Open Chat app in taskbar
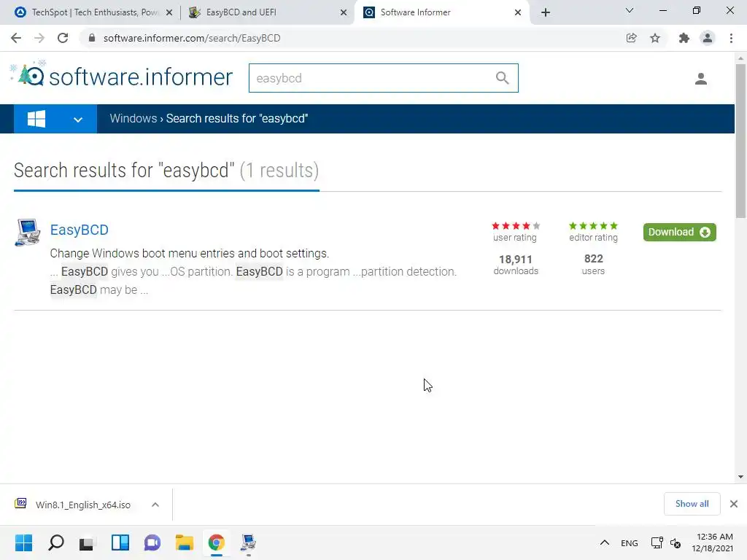The height and width of the screenshot is (560, 747). pos(152,542)
